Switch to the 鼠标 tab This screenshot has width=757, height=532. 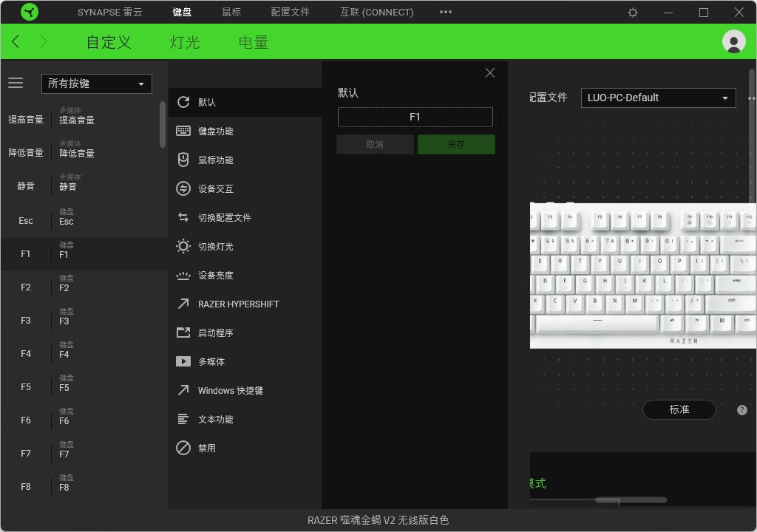click(231, 12)
